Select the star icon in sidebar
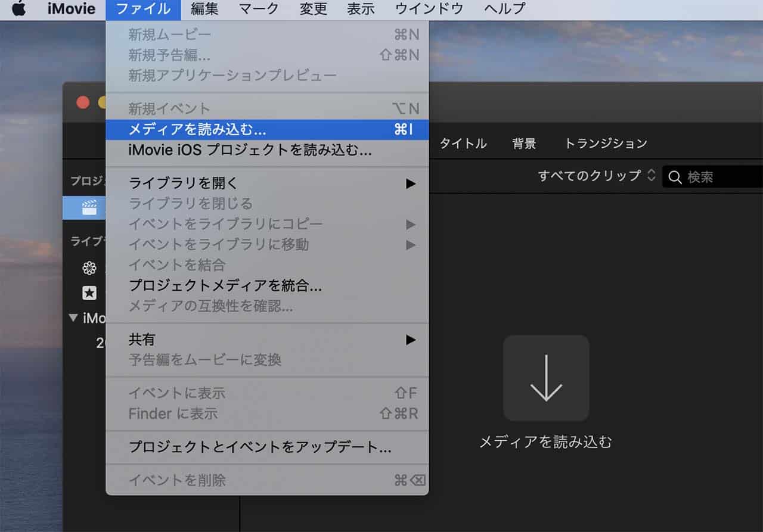This screenshot has width=763, height=532. [x=89, y=293]
